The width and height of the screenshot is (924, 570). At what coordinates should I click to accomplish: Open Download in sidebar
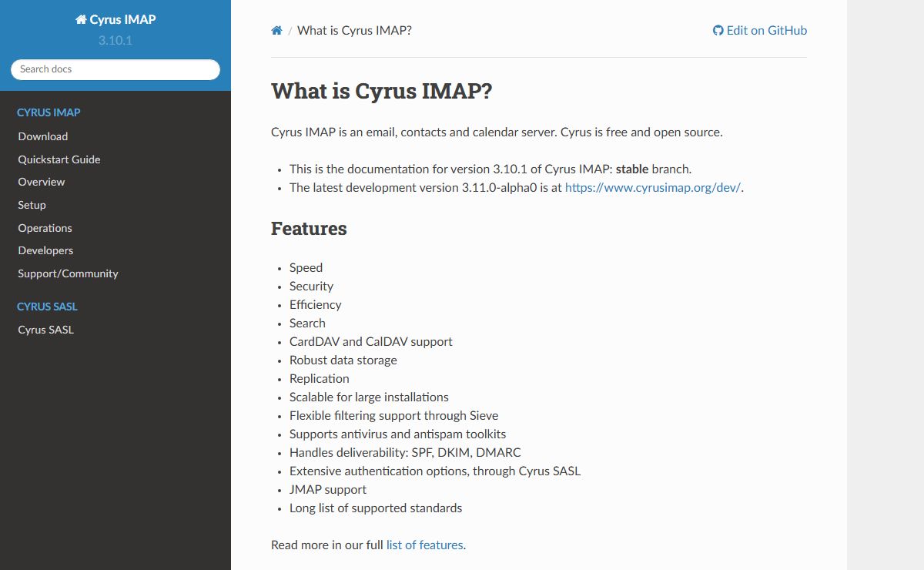(x=43, y=136)
